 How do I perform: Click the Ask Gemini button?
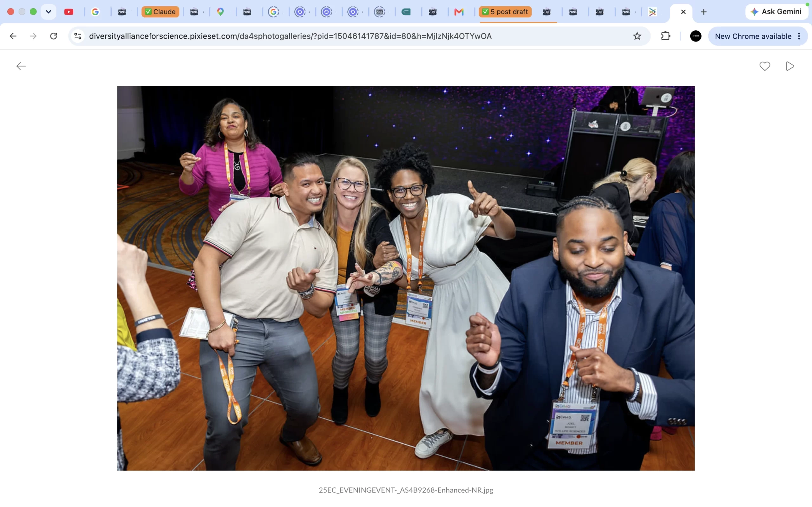point(776,12)
